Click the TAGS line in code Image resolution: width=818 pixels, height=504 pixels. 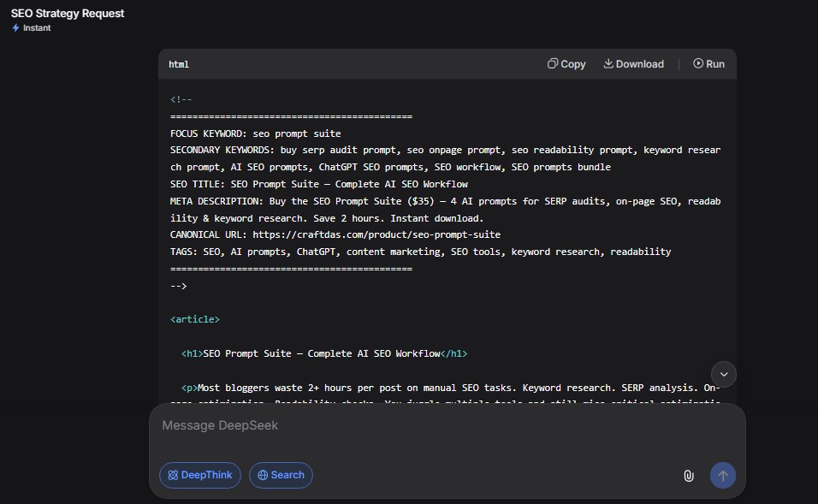coord(420,252)
